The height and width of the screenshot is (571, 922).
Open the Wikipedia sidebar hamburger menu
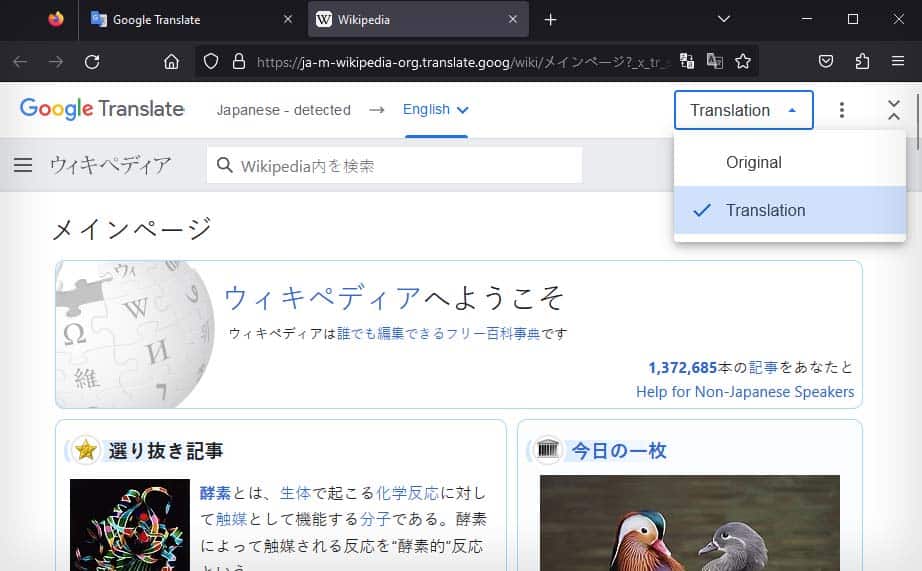point(23,165)
